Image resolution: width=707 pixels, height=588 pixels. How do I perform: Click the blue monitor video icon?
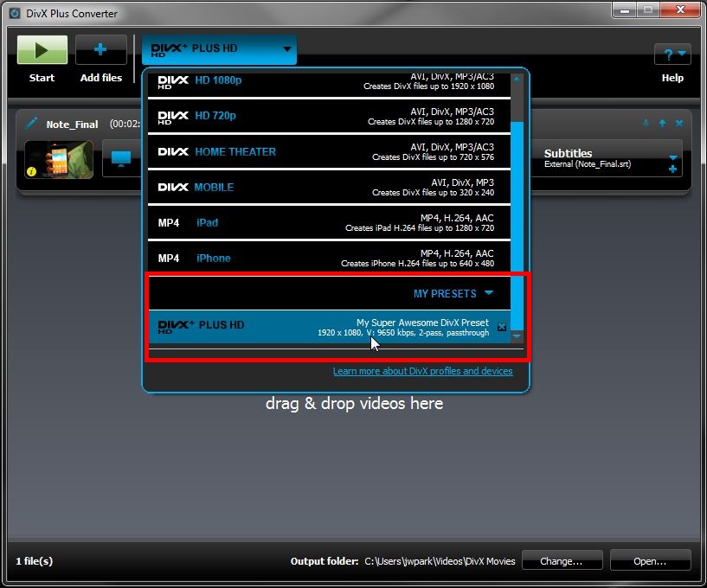tap(121, 159)
